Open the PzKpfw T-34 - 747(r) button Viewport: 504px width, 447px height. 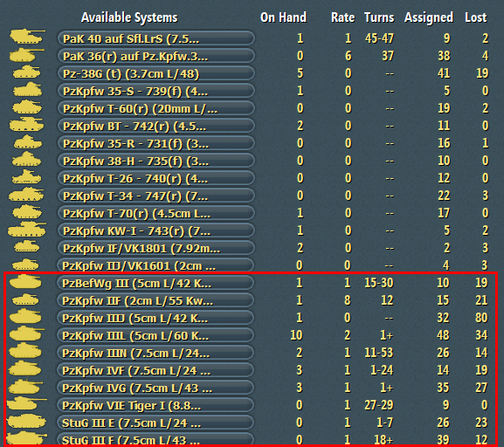tap(155, 196)
